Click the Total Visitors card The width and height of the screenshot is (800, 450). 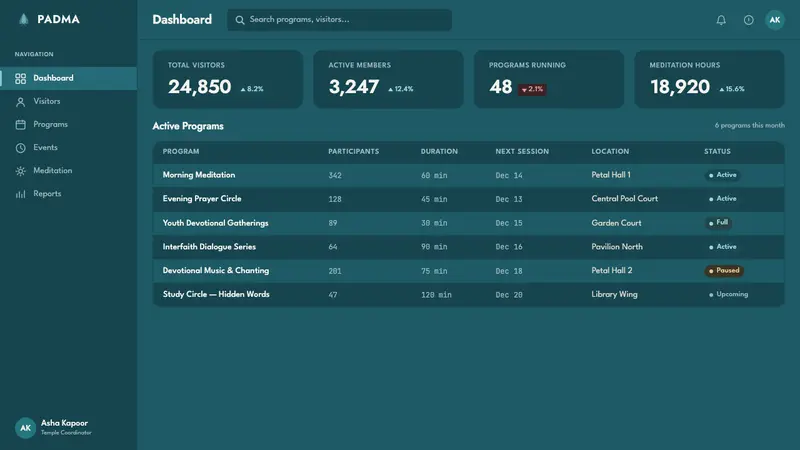(228, 79)
